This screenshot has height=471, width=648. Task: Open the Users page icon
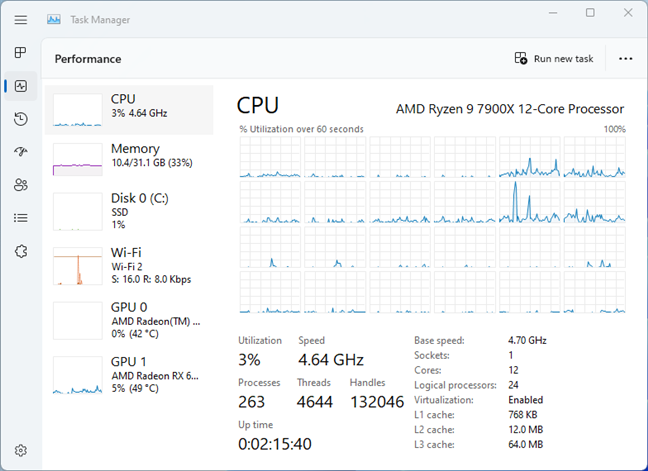pos(21,185)
